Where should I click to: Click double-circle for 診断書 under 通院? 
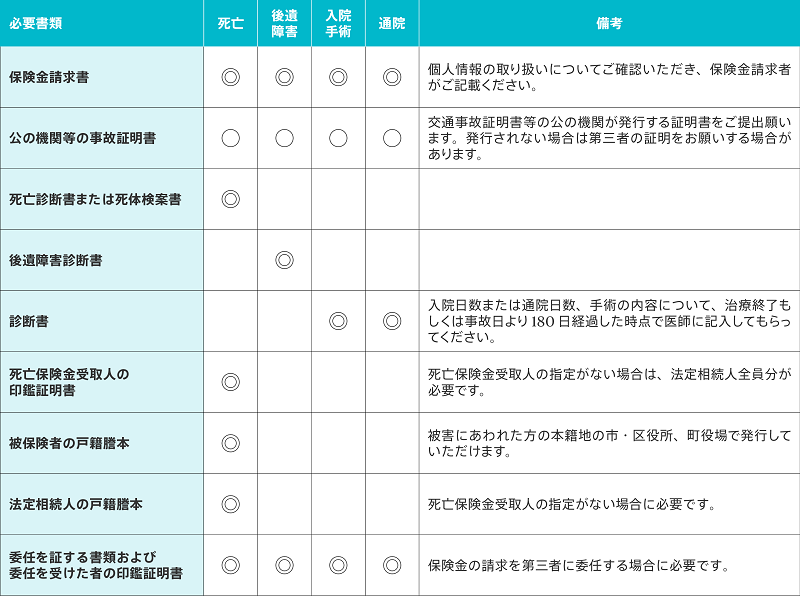(x=392, y=321)
